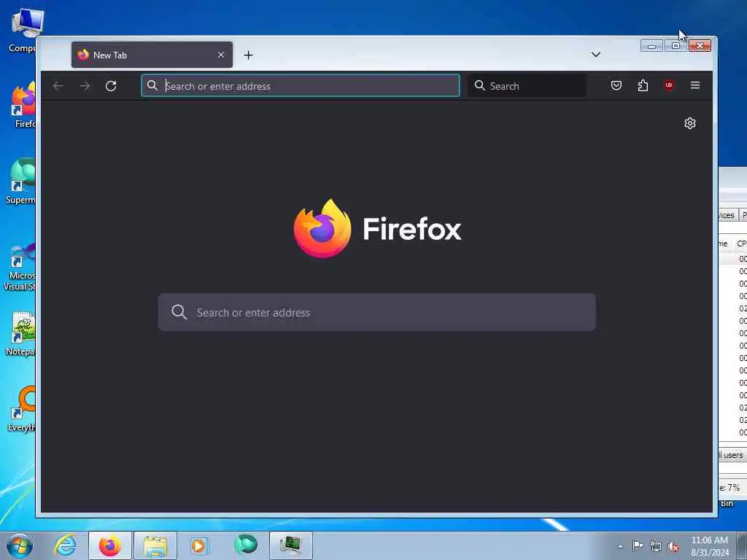This screenshot has width=747, height=560.
Task: Select Everything desktop shortcut
Action: pyautogui.click(x=21, y=408)
